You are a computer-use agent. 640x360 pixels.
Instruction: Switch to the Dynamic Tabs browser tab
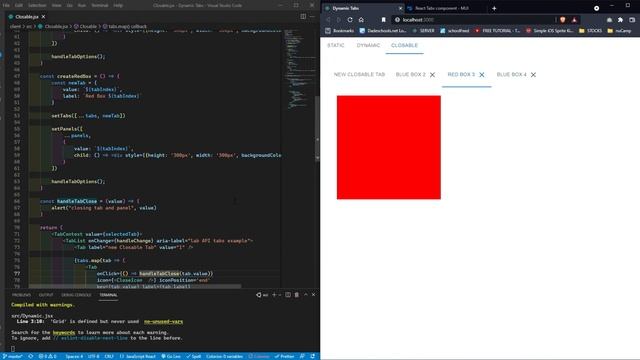(363, 8)
